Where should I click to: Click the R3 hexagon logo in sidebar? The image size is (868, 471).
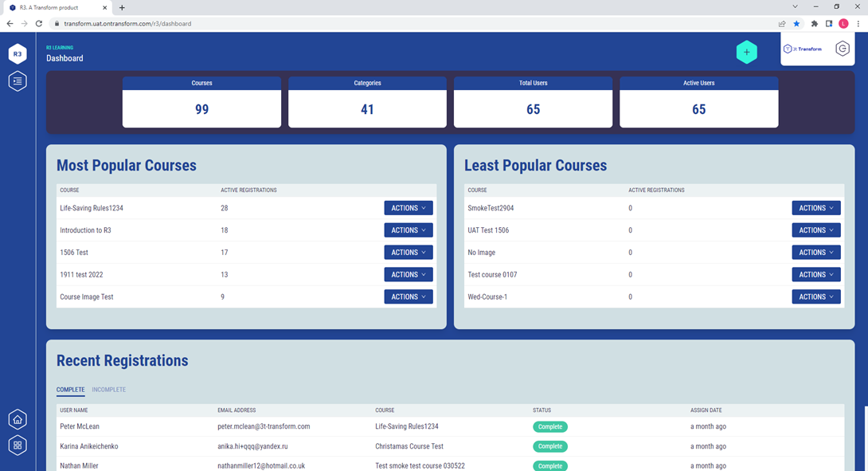pyautogui.click(x=18, y=54)
